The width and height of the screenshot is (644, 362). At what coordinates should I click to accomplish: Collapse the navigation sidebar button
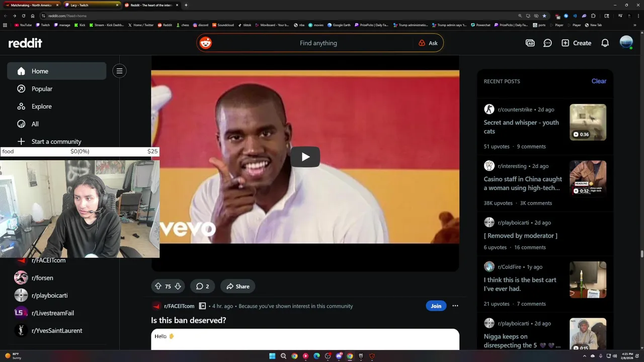point(119,71)
